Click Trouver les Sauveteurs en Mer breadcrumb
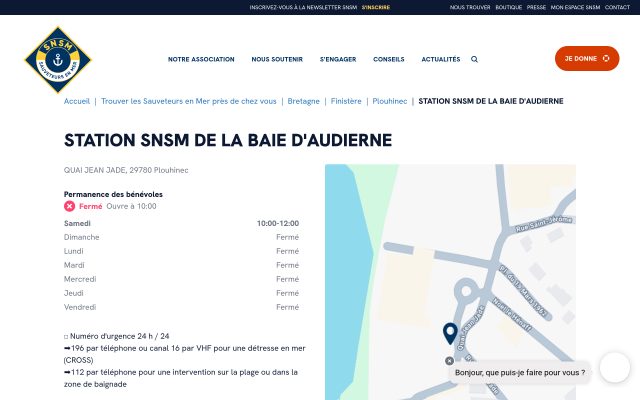640x400 pixels. [189, 101]
